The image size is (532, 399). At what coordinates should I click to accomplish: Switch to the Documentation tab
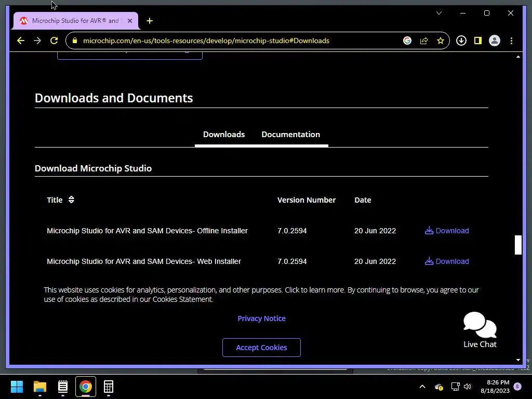[291, 135]
